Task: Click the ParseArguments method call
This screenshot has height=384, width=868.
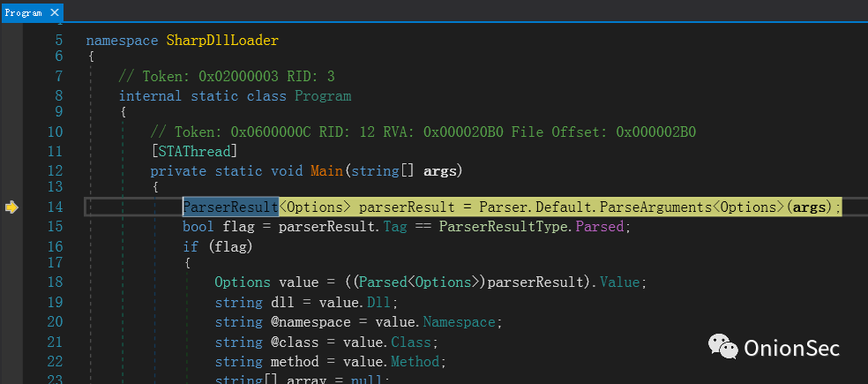Action: pos(655,207)
